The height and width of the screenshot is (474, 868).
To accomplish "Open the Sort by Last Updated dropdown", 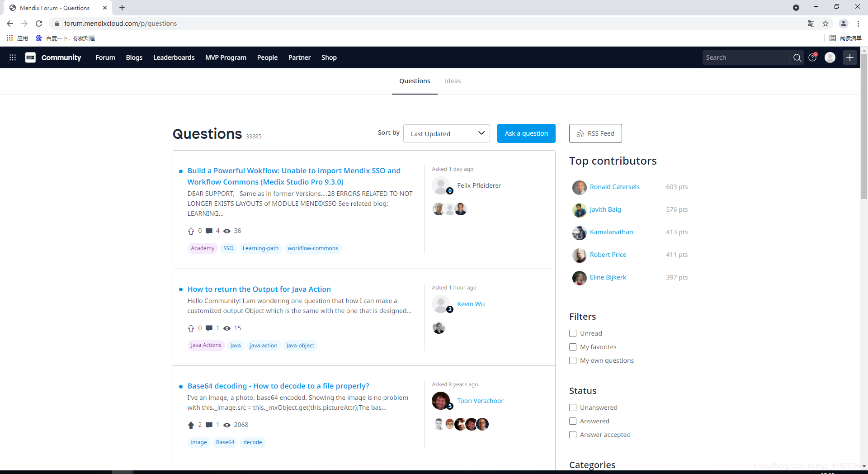I will pos(447,133).
